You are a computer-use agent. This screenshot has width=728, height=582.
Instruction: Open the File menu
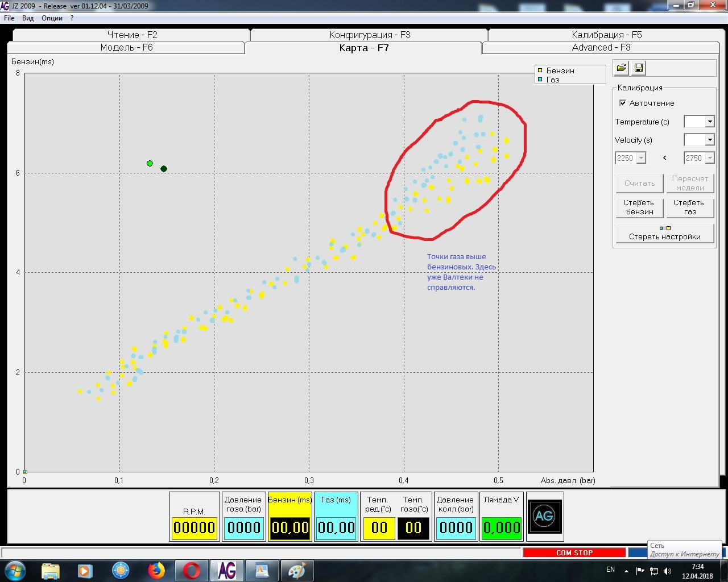point(9,18)
